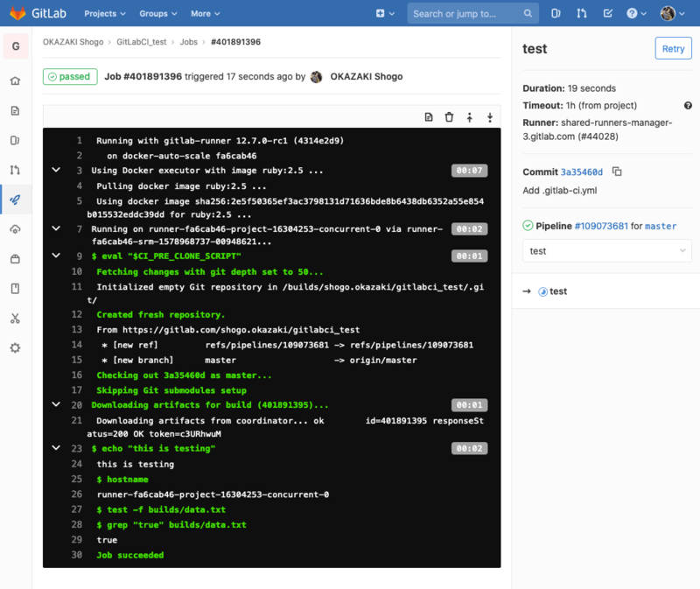Open CI/CD rocket icon in sidebar

(x=15, y=200)
